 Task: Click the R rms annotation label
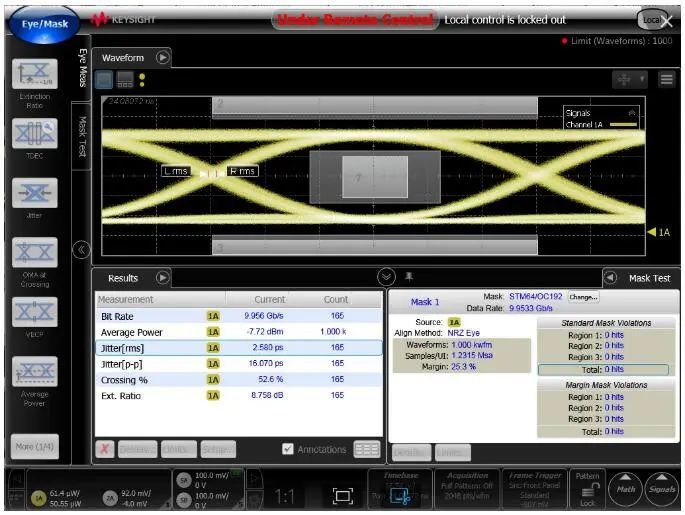point(242,171)
